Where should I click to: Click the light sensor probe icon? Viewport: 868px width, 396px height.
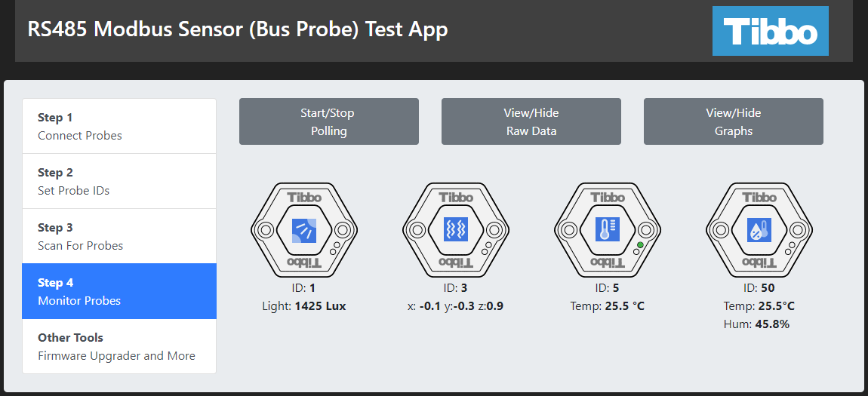(x=303, y=229)
